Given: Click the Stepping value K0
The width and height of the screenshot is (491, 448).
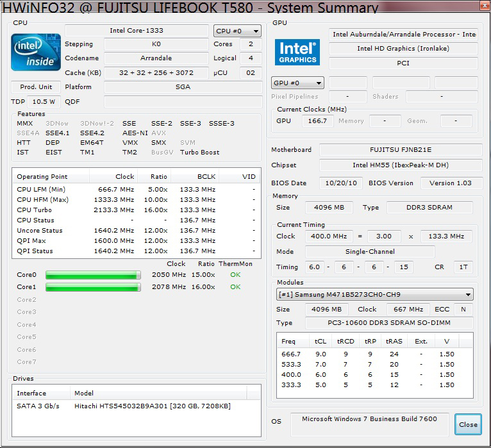Looking at the screenshot, I should pos(156,44).
